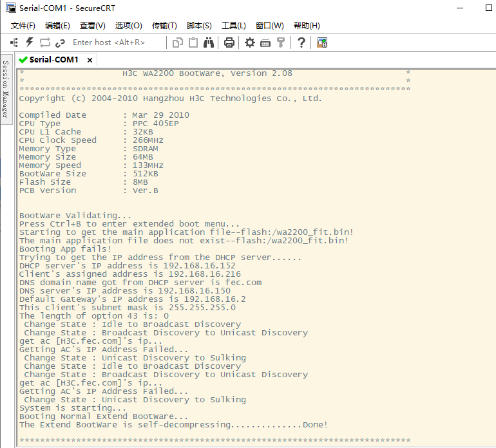Click the Public Key Assistant key icon
496x448 pixels.
281,42
